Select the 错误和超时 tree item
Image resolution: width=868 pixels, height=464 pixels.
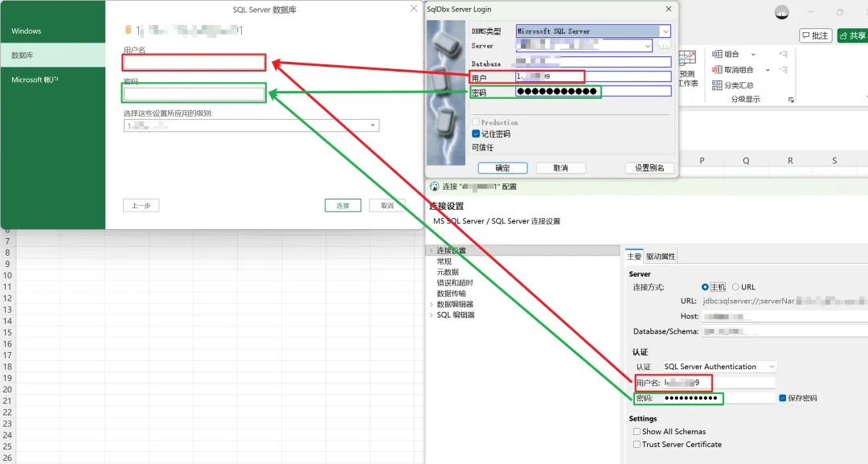click(454, 282)
